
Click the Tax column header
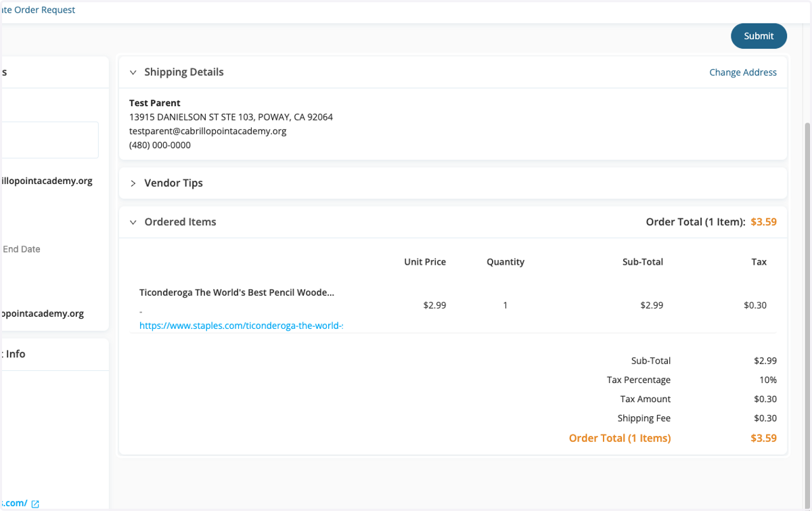759,262
